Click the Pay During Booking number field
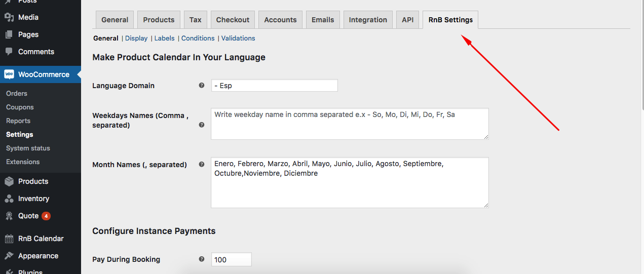The image size is (644, 274). (231, 259)
